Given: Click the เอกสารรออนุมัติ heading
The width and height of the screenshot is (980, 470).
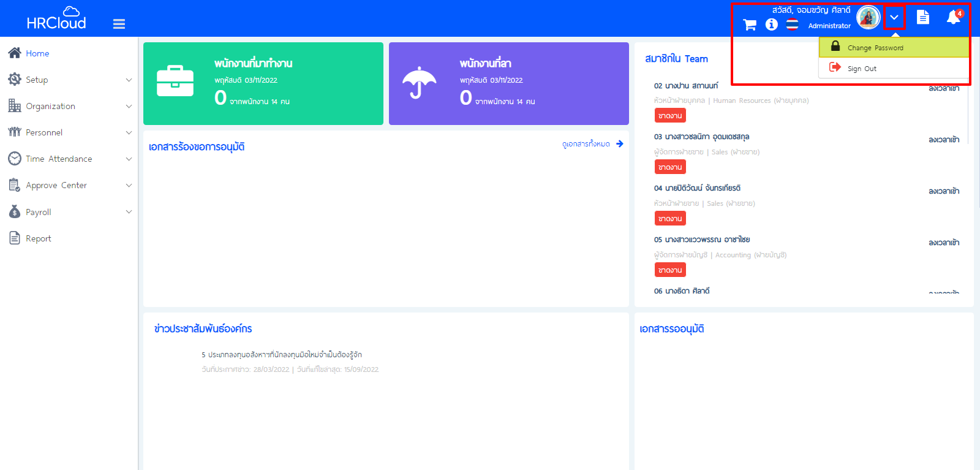Looking at the screenshot, I should point(671,329).
